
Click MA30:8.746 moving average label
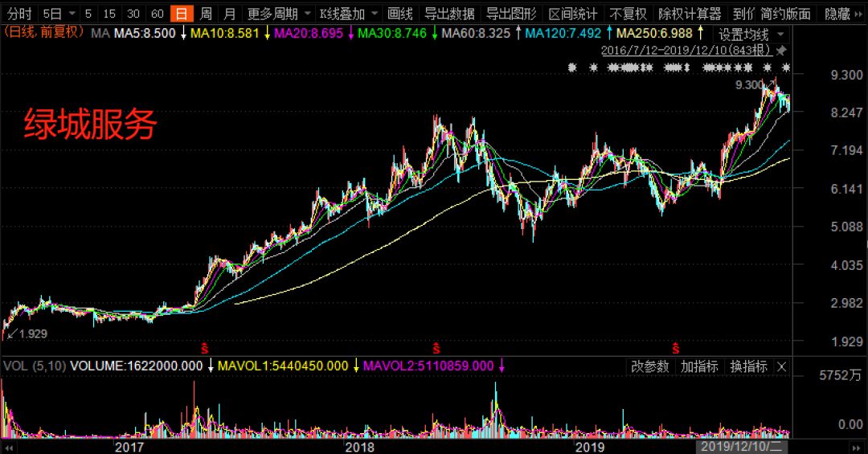tap(392, 33)
